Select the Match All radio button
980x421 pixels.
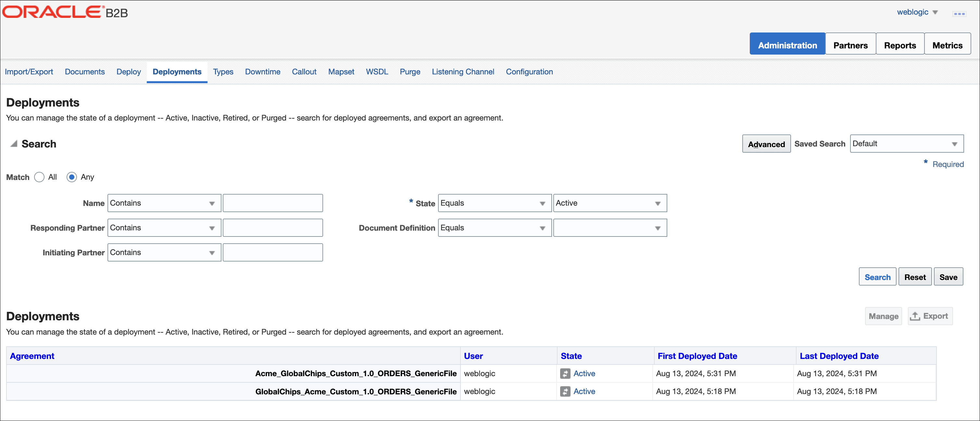pos(39,177)
